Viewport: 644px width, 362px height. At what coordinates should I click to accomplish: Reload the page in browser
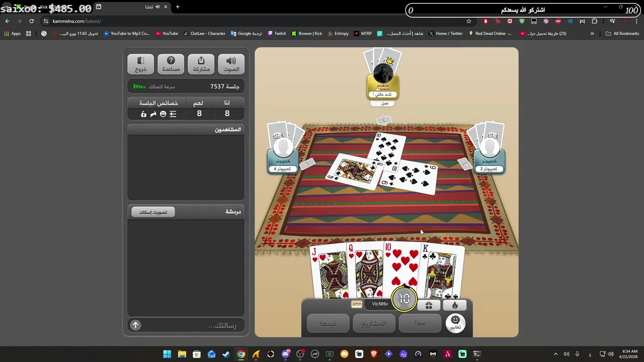[x=31, y=21]
